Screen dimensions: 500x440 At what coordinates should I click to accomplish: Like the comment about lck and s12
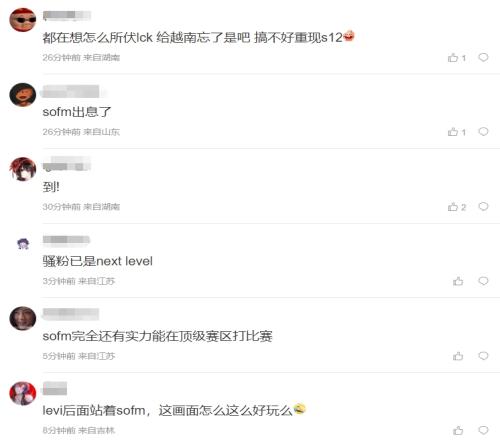click(456, 58)
